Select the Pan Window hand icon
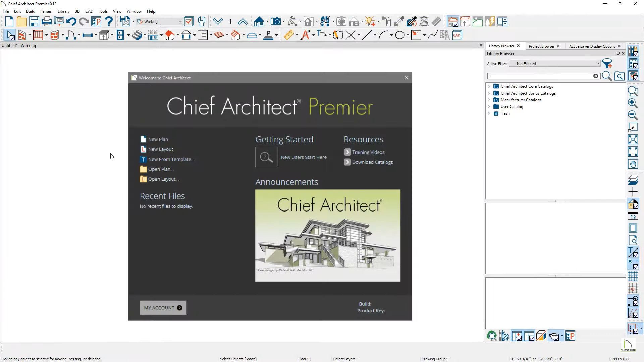 pyautogui.click(x=633, y=164)
